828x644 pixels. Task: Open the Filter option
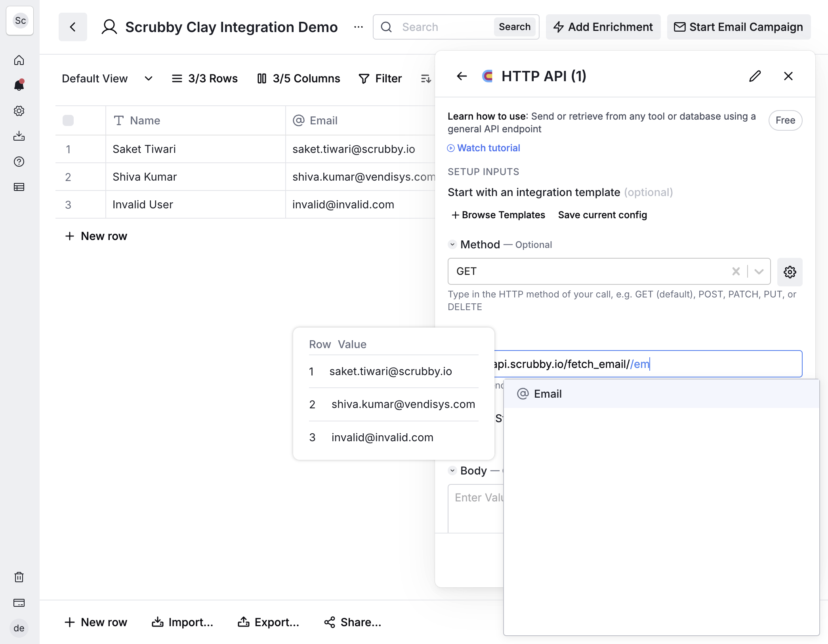(x=380, y=78)
